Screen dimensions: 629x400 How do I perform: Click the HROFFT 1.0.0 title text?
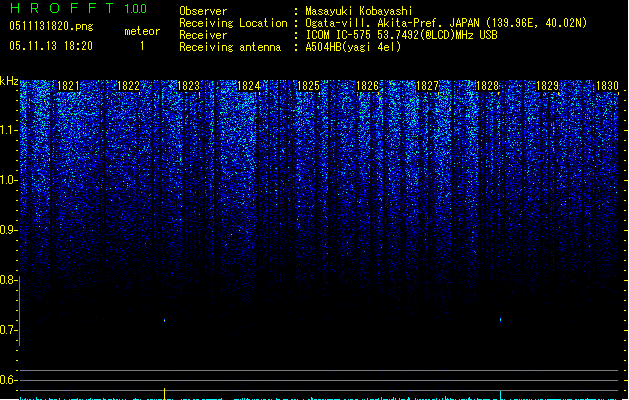(x=78, y=8)
